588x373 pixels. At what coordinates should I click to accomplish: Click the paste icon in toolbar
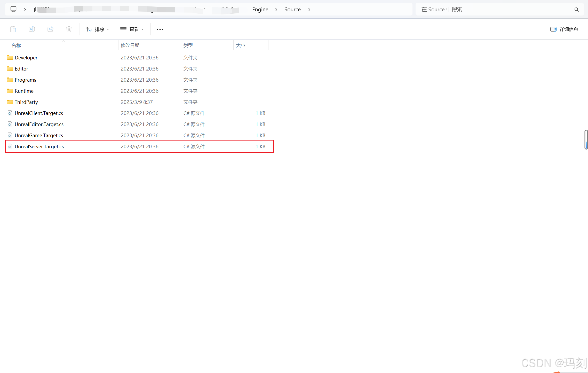point(13,29)
